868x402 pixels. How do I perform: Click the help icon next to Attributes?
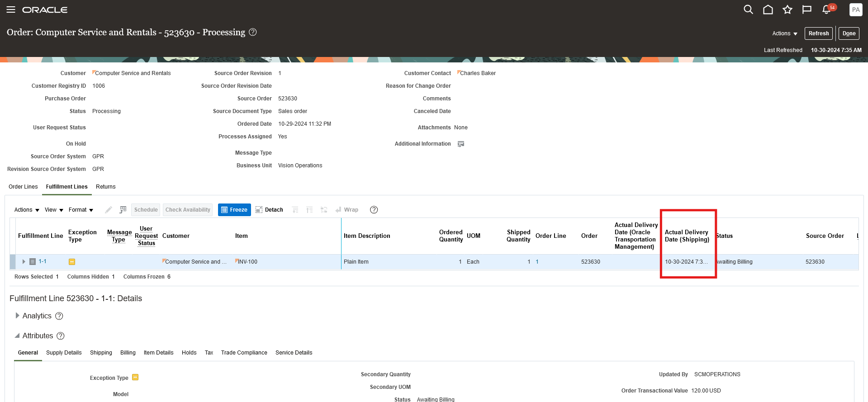click(61, 336)
